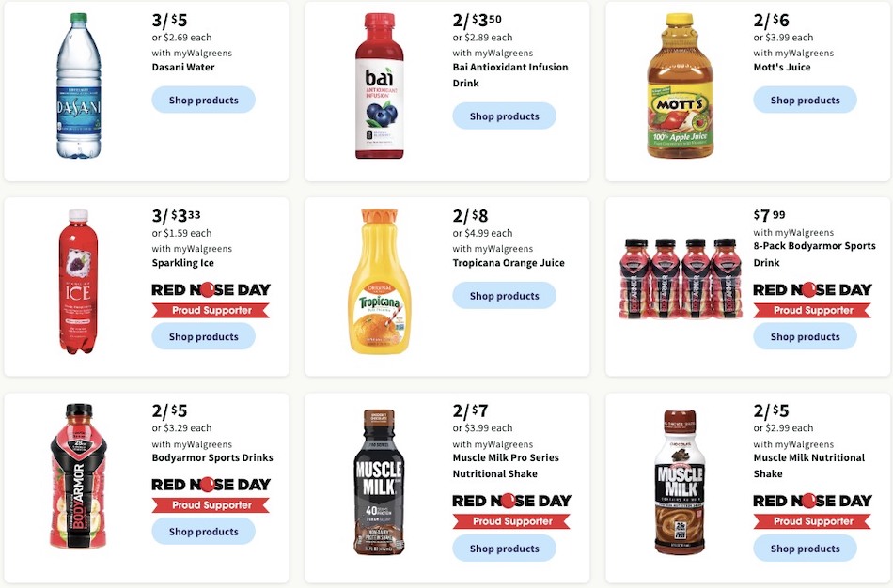Open the single Bodyarmor bottle image
This screenshot has height=588, width=893.
point(79,476)
